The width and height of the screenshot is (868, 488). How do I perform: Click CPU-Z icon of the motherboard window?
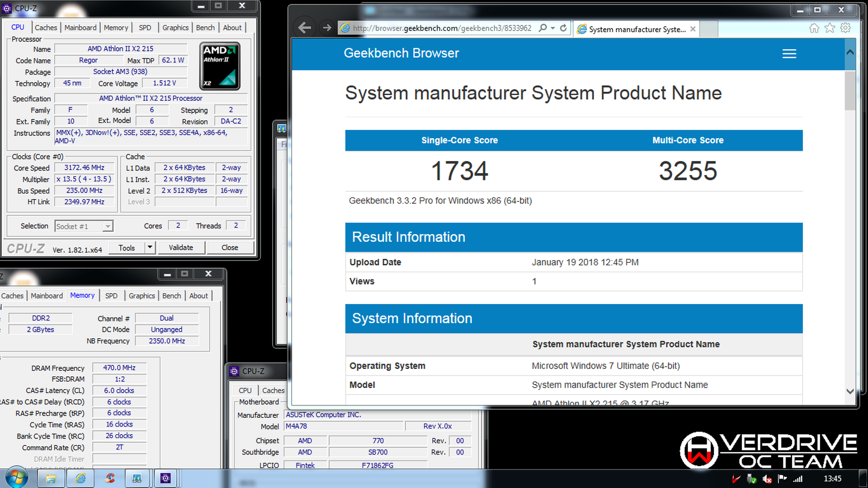click(x=234, y=371)
